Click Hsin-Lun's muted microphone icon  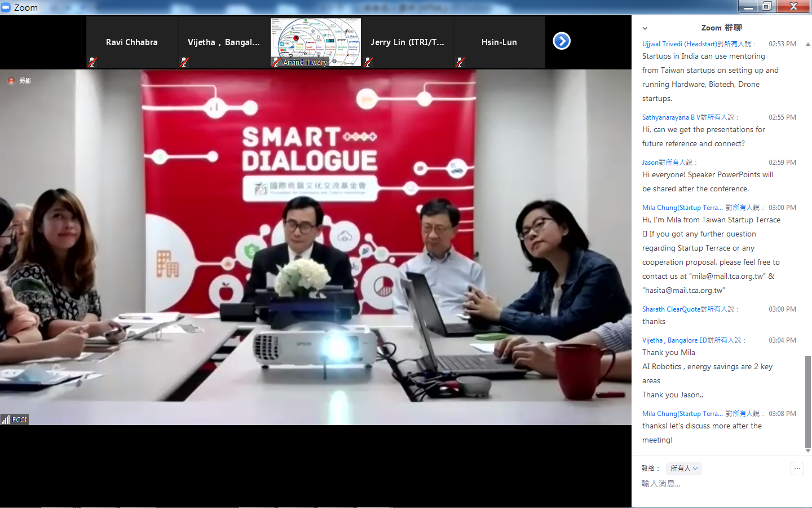[460, 62]
